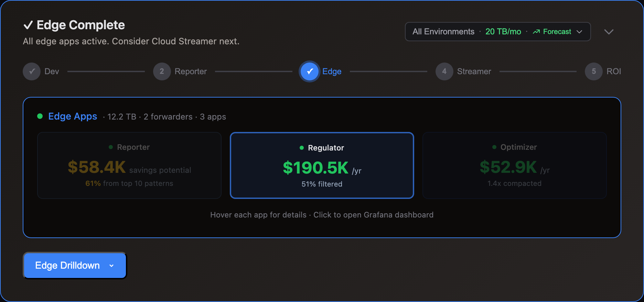The width and height of the screenshot is (644, 302).
Task: Open the Regulator app card
Action: [x=322, y=165]
